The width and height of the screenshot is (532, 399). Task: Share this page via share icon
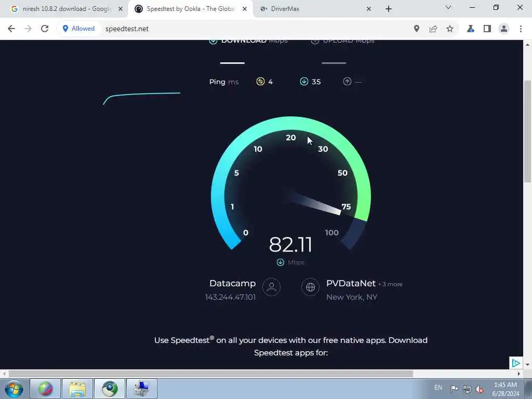point(433,29)
